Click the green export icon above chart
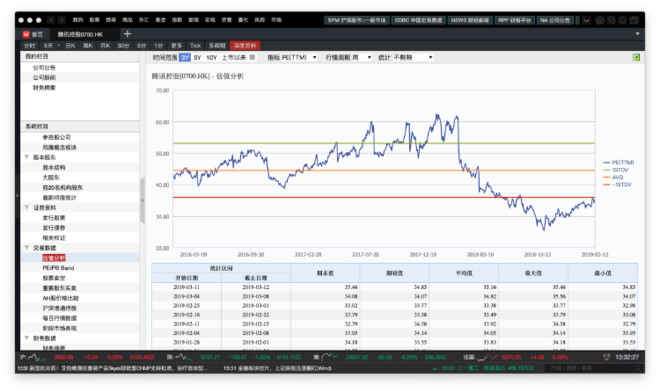Image resolution: width=660 pixels, height=392 pixels. coord(636,57)
